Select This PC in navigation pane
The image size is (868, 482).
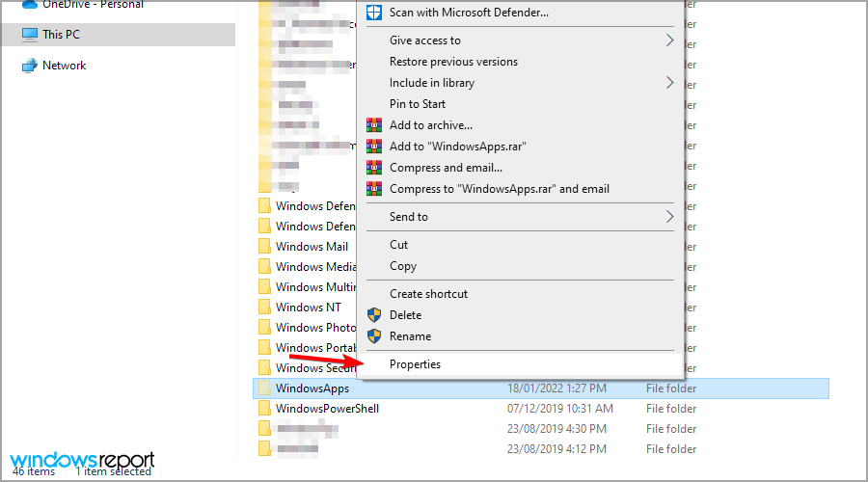pyautogui.click(x=61, y=35)
